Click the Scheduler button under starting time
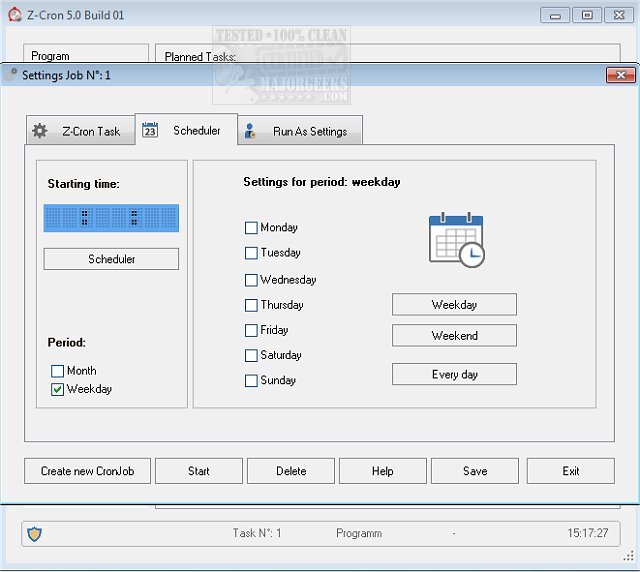This screenshot has width=640, height=572. tap(111, 259)
